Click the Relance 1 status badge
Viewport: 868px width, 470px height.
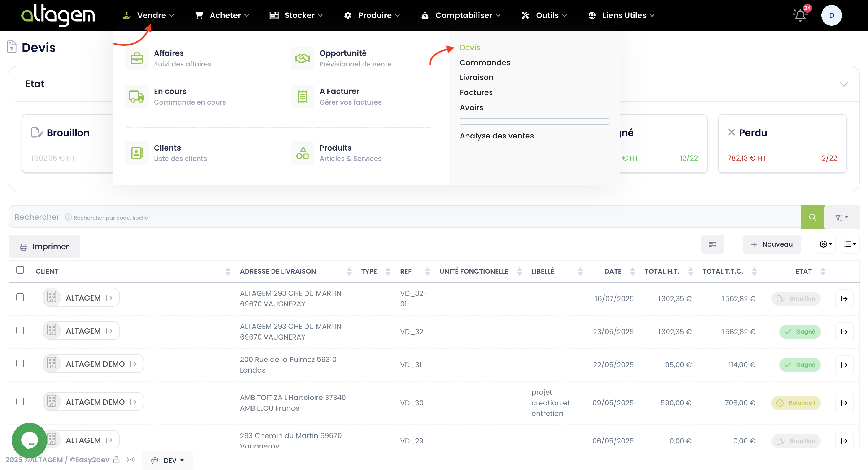click(796, 403)
